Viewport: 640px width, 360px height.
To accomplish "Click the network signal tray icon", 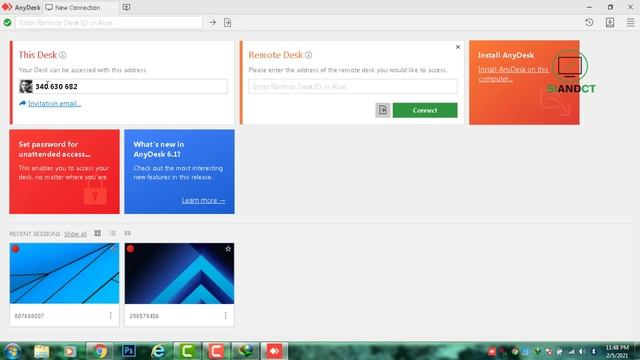I will 571,351.
